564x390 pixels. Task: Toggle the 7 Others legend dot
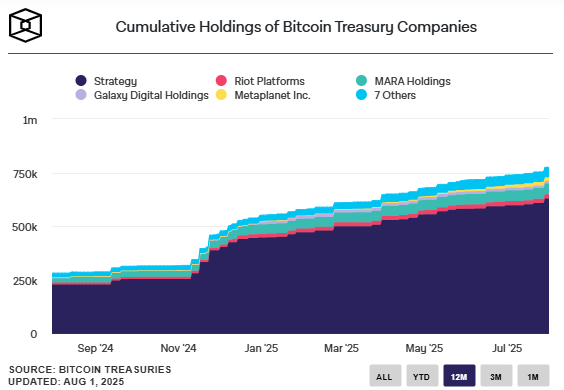(x=361, y=95)
